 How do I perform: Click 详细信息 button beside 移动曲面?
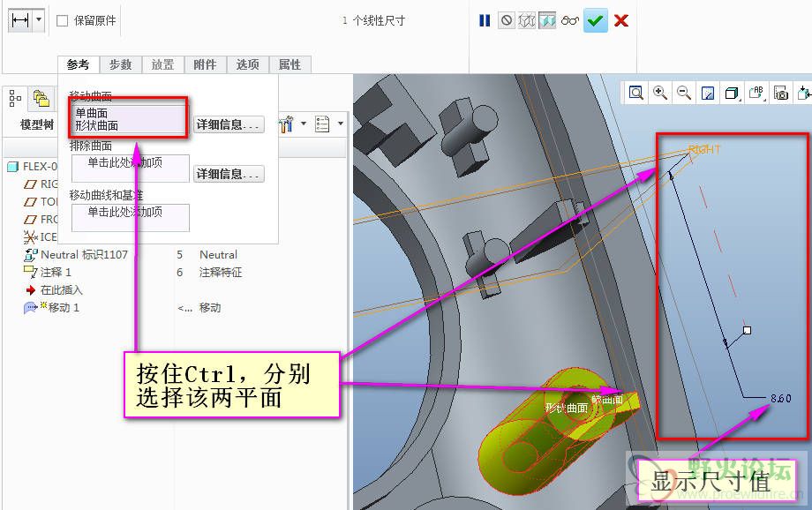click(x=229, y=124)
